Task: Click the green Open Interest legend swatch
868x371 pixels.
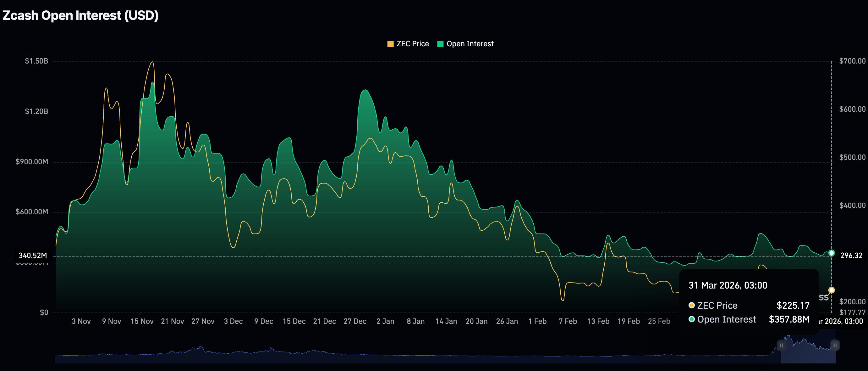Action: click(440, 44)
